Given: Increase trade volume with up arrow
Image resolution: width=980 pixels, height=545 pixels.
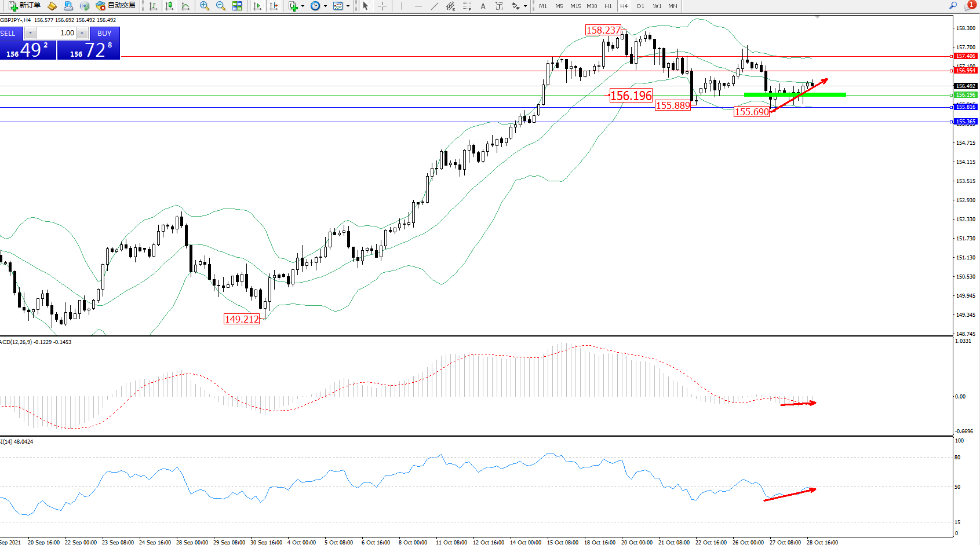Looking at the screenshot, I should tap(82, 33).
